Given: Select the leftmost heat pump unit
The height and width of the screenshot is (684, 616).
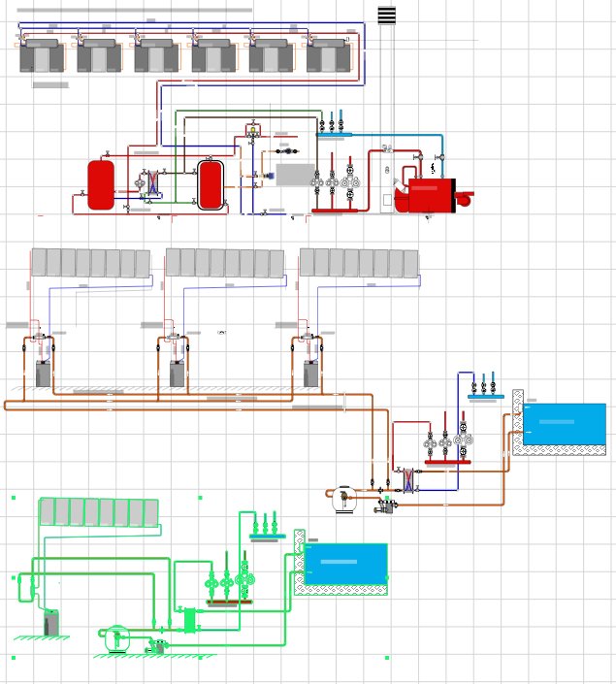Looking at the screenshot, I should pos(42,56).
